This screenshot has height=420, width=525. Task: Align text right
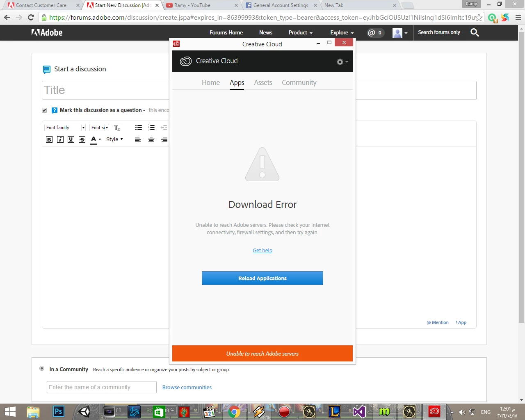pyautogui.click(x=164, y=139)
